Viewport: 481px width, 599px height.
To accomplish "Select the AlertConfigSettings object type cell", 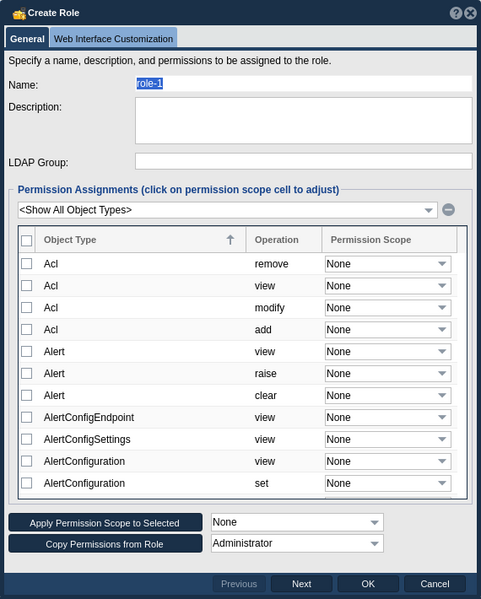I will click(87, 439).
